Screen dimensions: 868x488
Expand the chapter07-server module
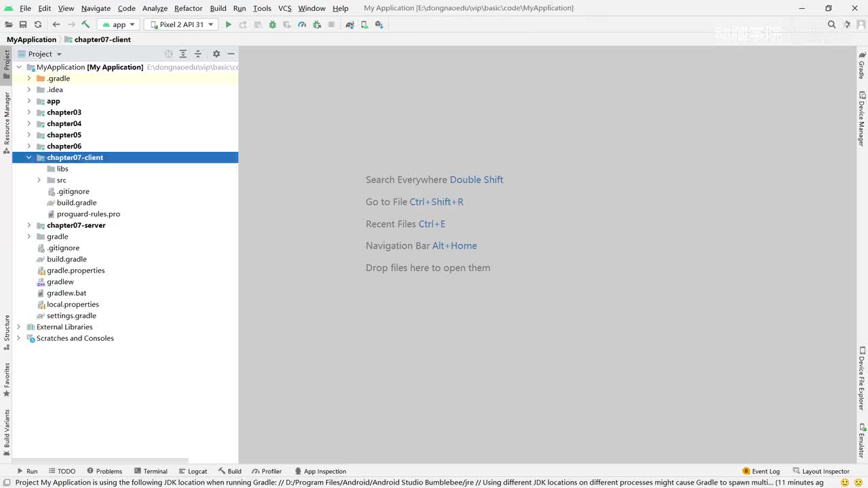click(x=29, y=225)
